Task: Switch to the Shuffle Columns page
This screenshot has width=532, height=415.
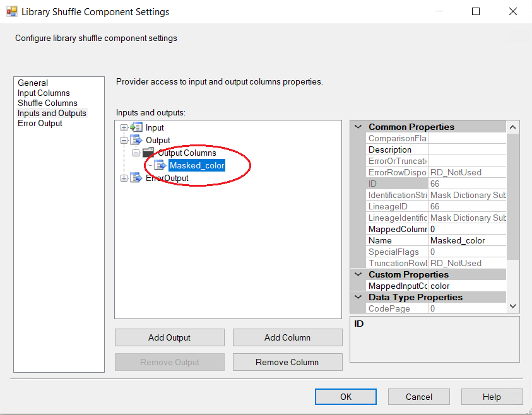Action: 47,103
